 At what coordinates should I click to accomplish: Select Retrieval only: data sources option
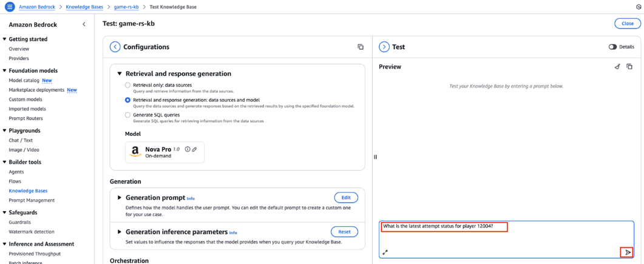[x=127, y=85]
